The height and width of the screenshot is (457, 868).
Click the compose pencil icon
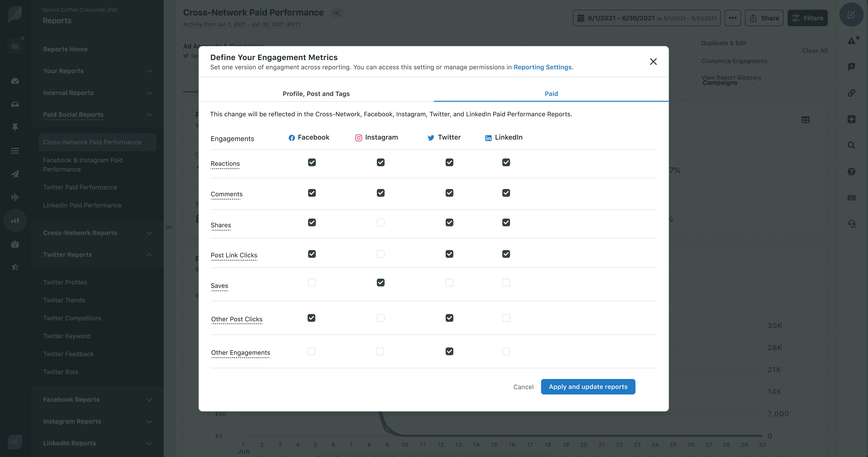(x=851, y=15)
